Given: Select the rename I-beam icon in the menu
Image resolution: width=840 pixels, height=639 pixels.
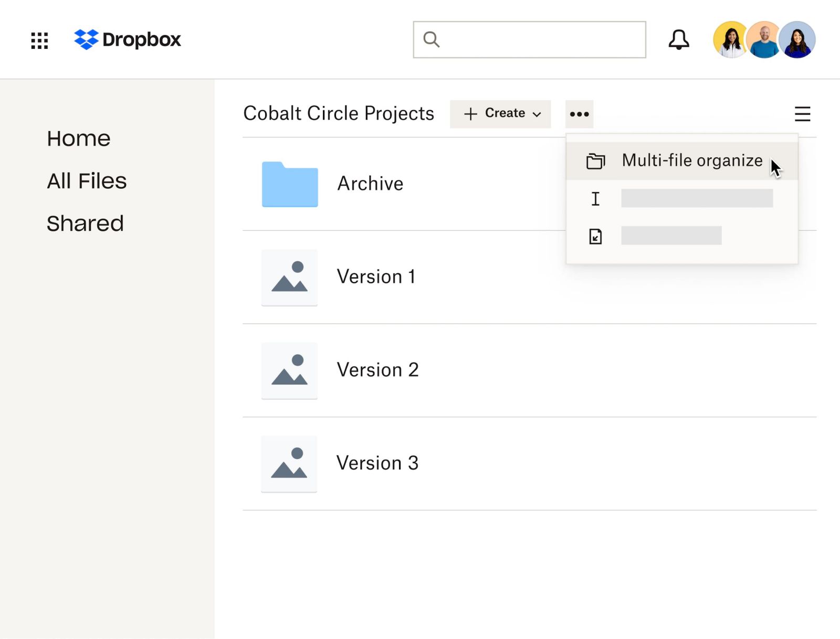Looking at the screenshot, I should [x=595, y=198].
